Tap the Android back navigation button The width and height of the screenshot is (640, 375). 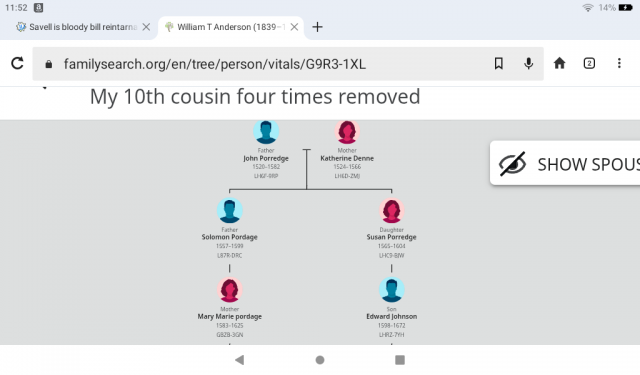tap(240, 360)
